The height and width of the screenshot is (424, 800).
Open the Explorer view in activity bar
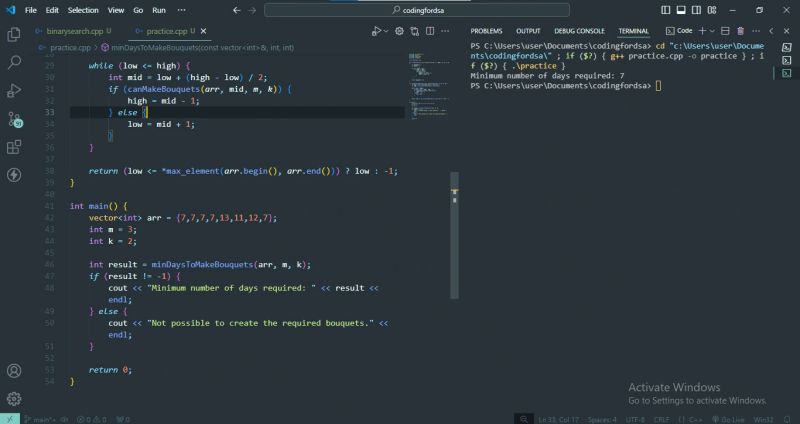coord(14,34)
